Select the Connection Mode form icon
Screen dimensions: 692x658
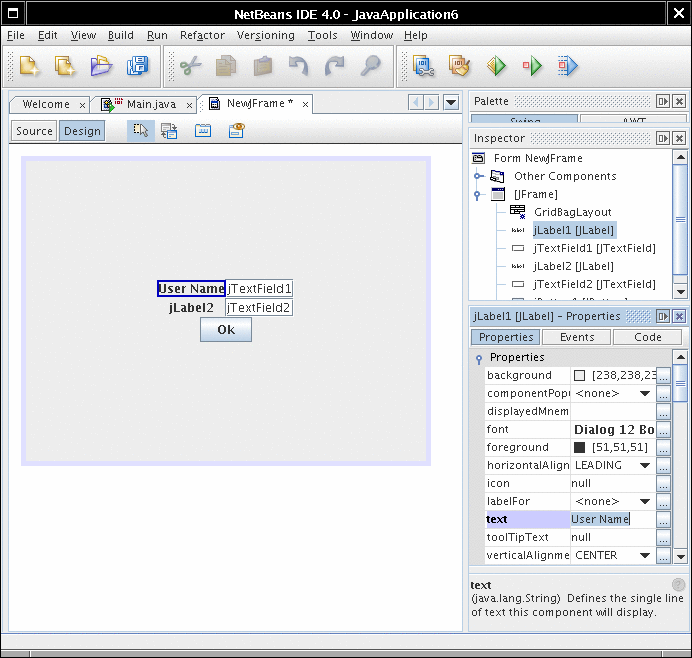[169, 131]
